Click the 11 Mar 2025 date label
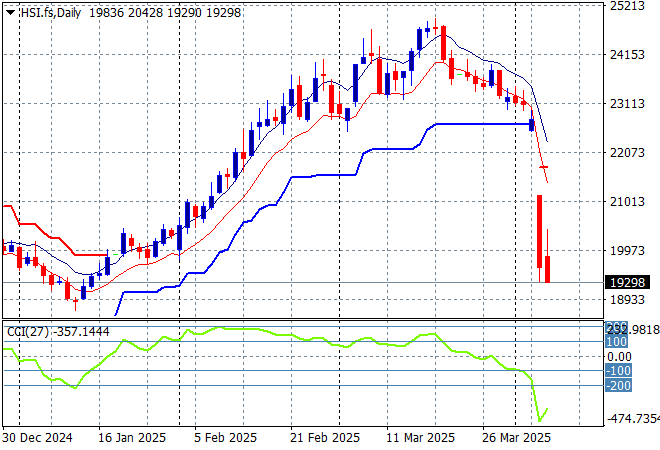This screenshot has height=450, width=660. [x=420, y=438]
